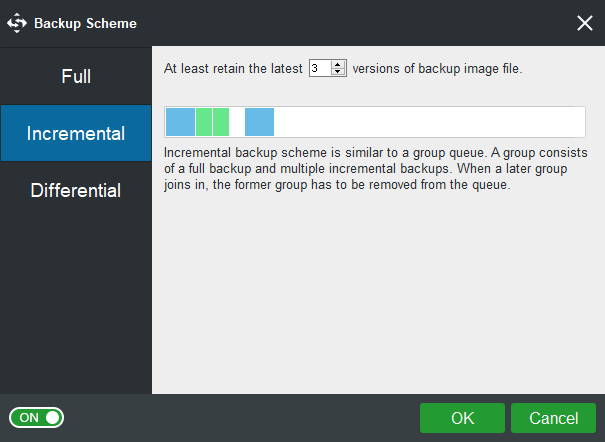Close the Backup Scheme dialog

(x=584, y=23)
